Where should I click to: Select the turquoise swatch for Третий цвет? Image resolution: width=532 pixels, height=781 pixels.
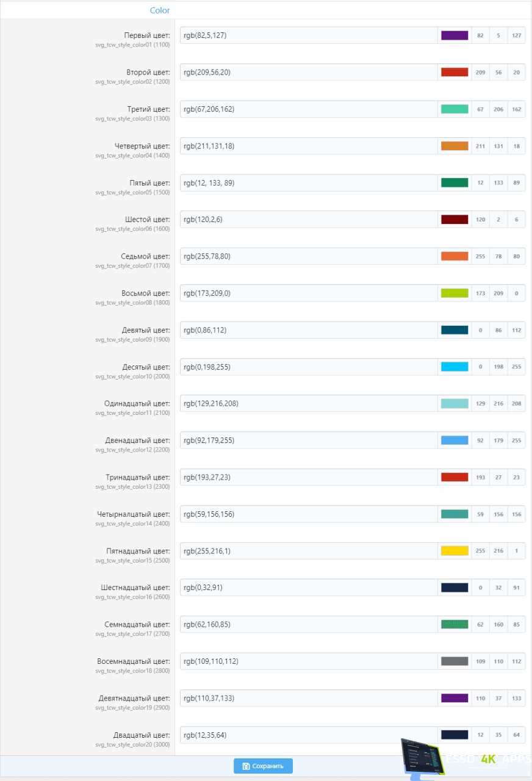pyautogui.click(x=455, y=109)
